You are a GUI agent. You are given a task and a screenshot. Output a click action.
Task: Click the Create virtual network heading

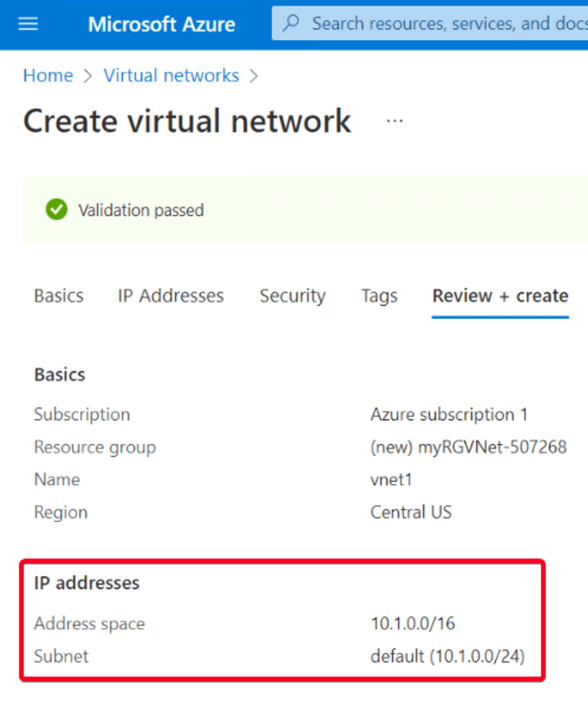187,121
